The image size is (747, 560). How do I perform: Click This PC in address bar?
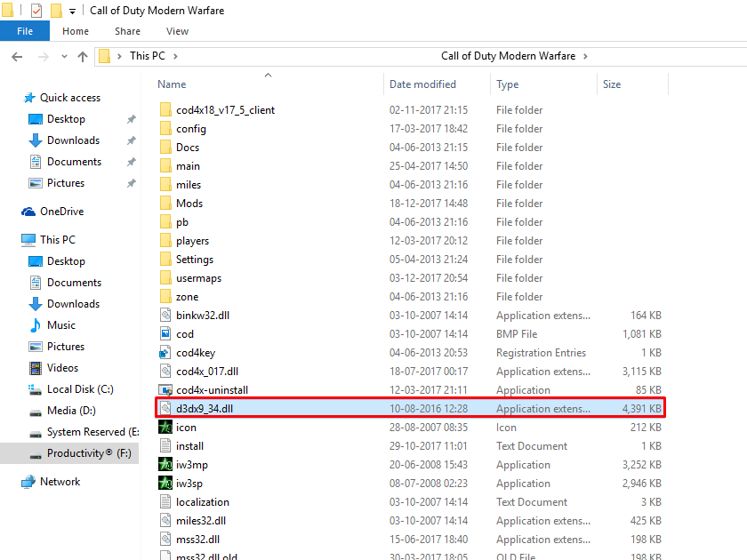[148, 56]
